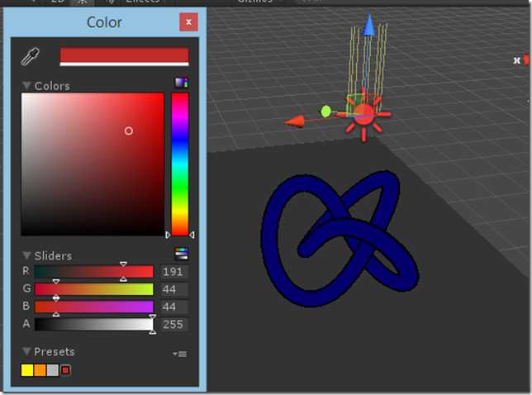This screenshot has height=395, width=532.
Task: Pick a color with the eyedropper tool
Action: tap(31, 56)
